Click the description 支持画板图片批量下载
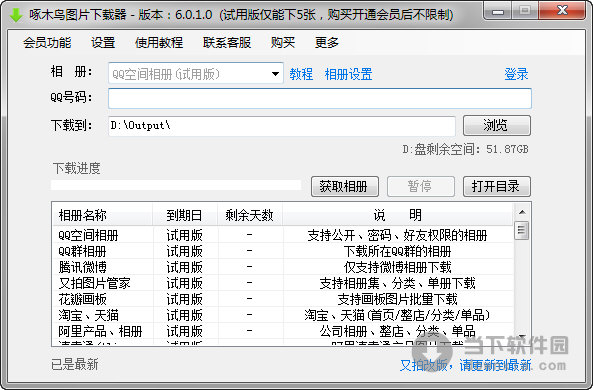593x390 pixels. pos(397,299)
